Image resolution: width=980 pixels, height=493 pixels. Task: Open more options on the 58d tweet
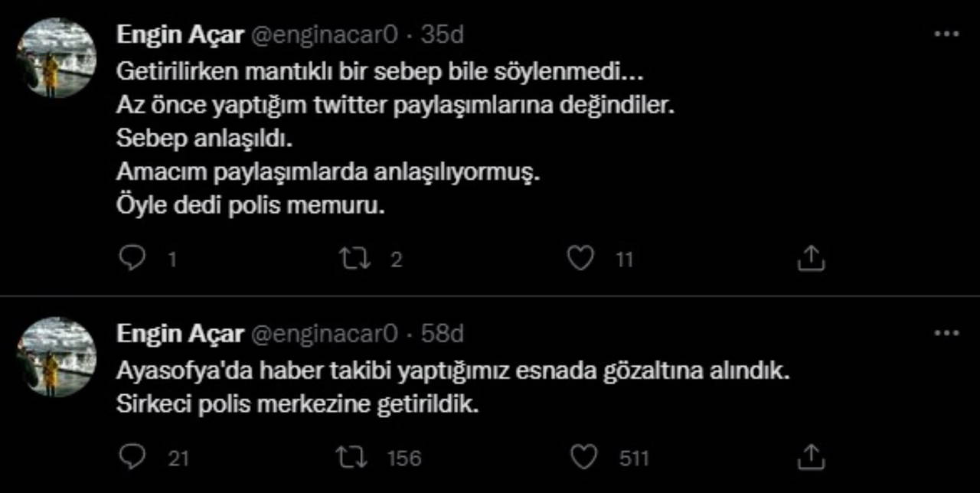[x=946, y=333]
